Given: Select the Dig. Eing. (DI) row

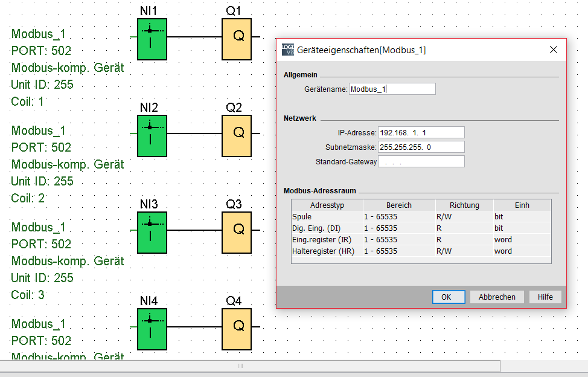Looking at the screenshot, I should click(421, 228).
